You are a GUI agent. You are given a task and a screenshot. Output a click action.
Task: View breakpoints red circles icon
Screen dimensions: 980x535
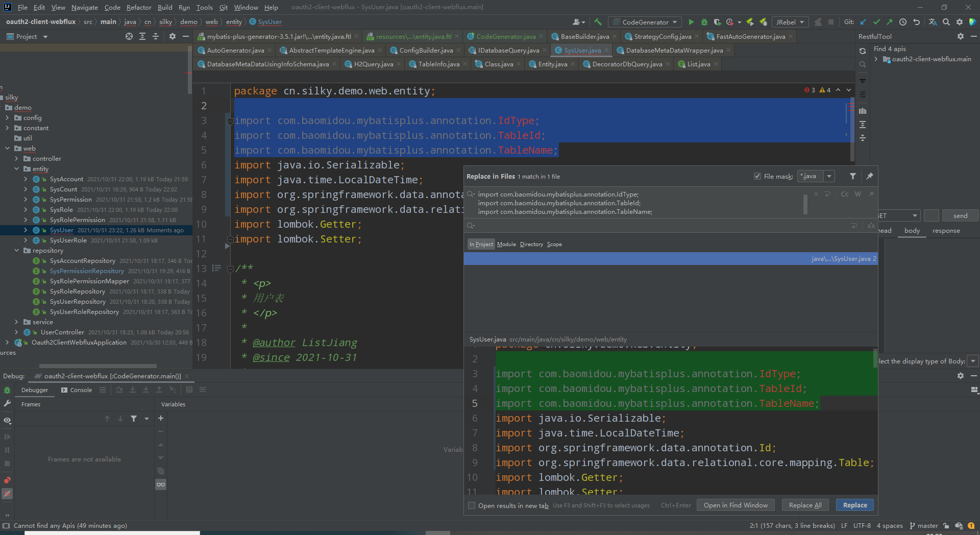pos(7,480)
